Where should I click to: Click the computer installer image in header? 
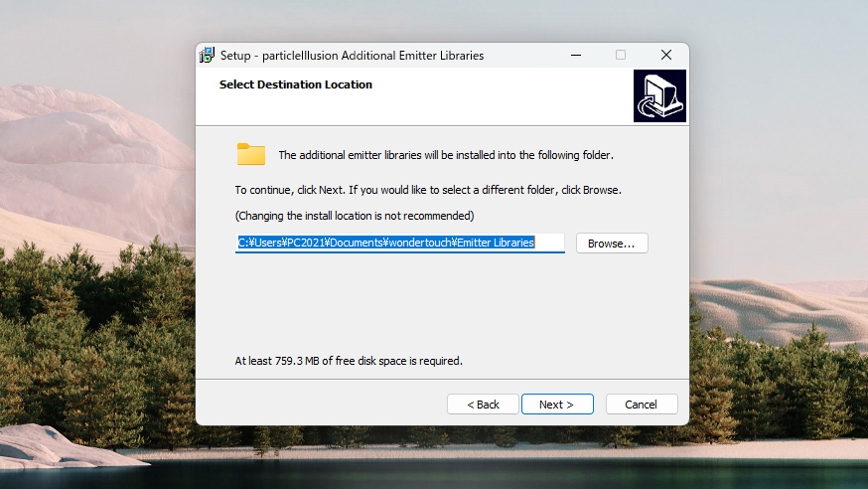(659, 95)
